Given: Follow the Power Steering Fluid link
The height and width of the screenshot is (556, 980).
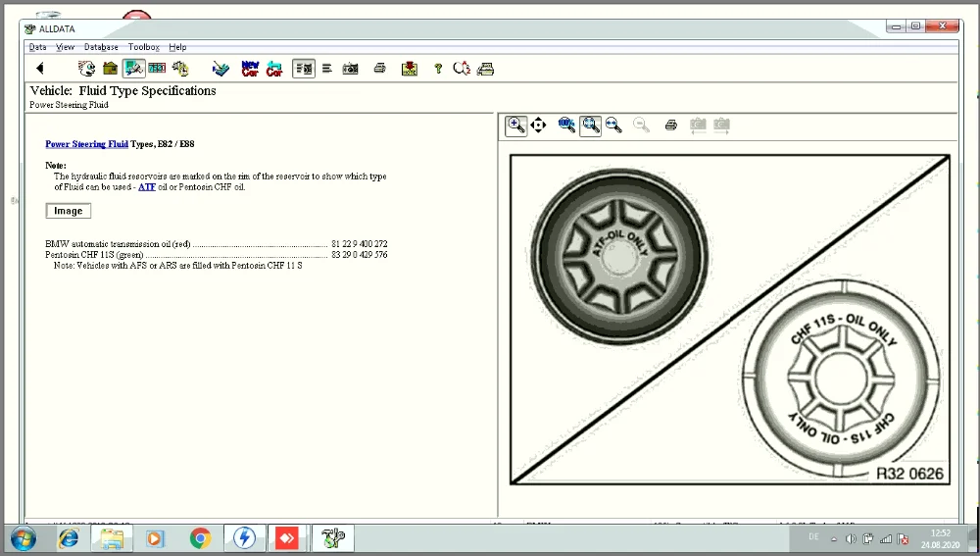Looking at the screenshot, I should (x=87, y=144).
